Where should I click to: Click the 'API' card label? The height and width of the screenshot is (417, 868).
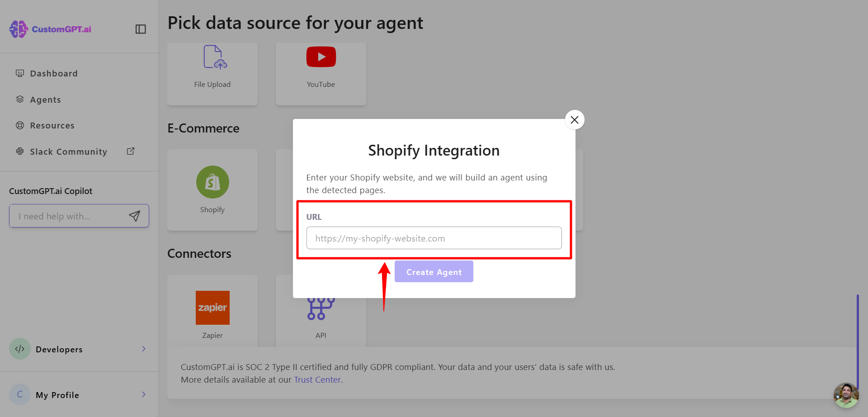pyautogui.click(x=321, y=335)
